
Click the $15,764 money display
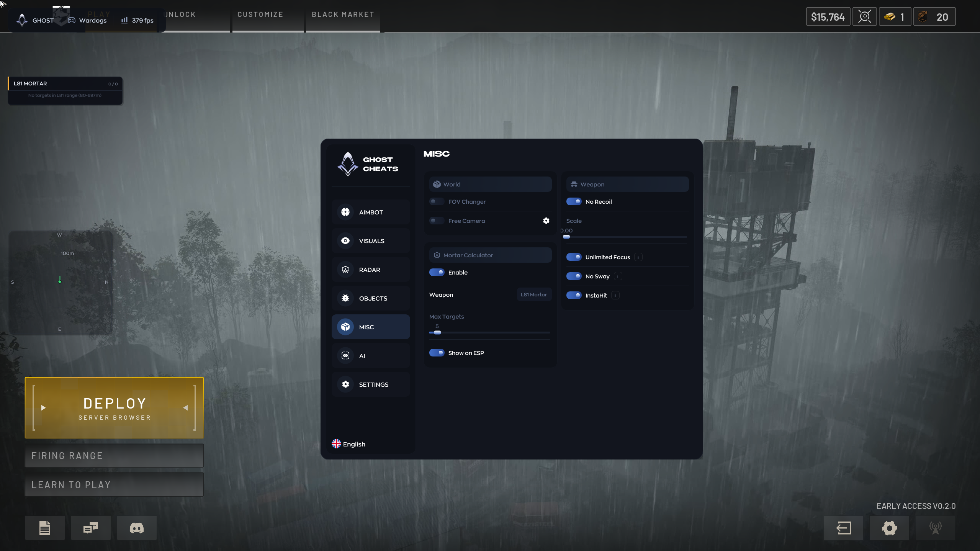[x=828, y=17]
